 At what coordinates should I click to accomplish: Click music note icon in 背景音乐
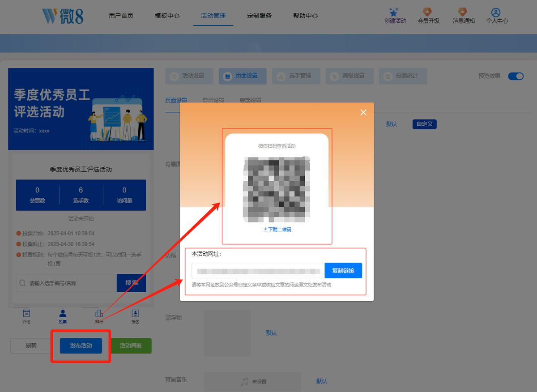point(244,382)
